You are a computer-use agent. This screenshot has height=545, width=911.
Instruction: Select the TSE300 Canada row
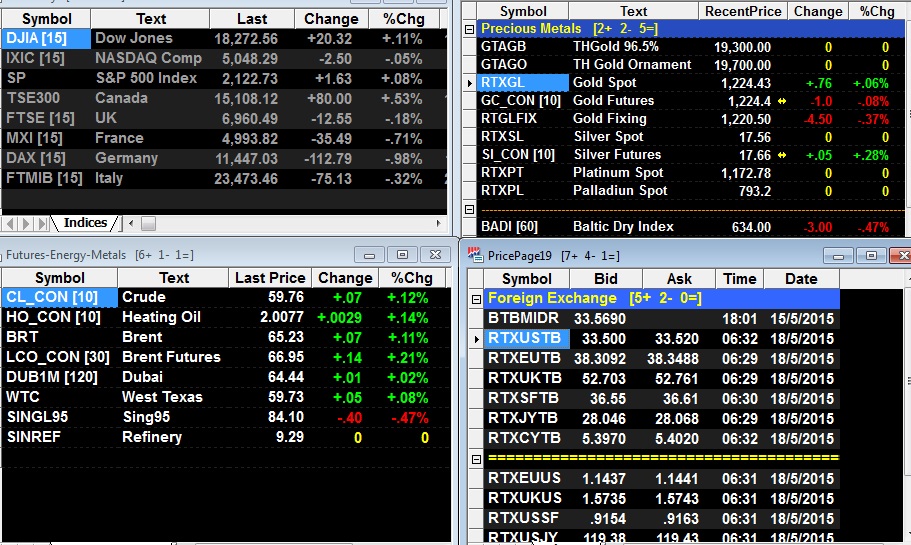(x=224, y=98)
